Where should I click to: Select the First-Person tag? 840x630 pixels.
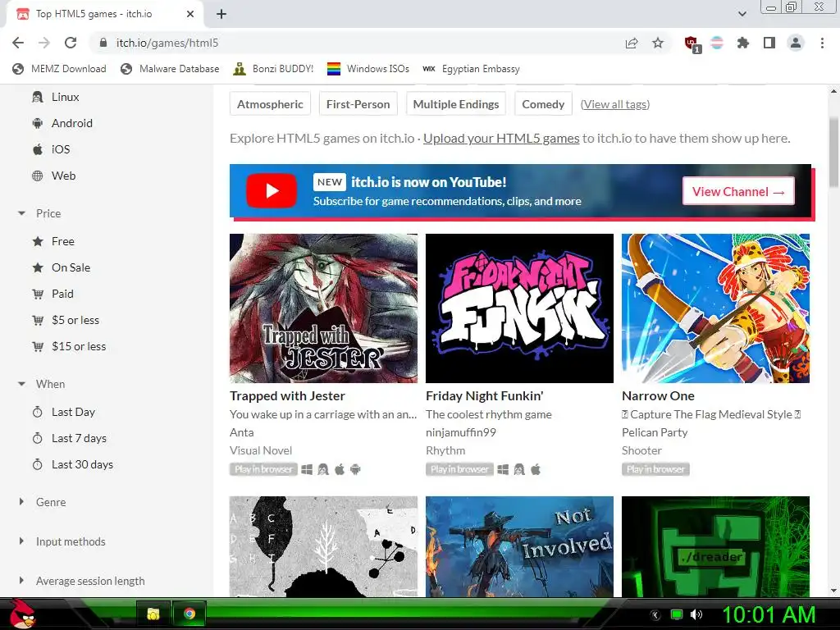[x=358, y=104]
